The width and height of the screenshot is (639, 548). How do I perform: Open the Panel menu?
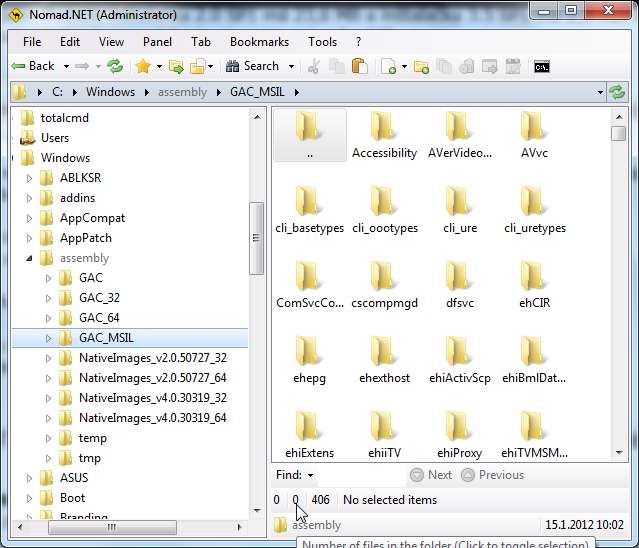point(157,42)
